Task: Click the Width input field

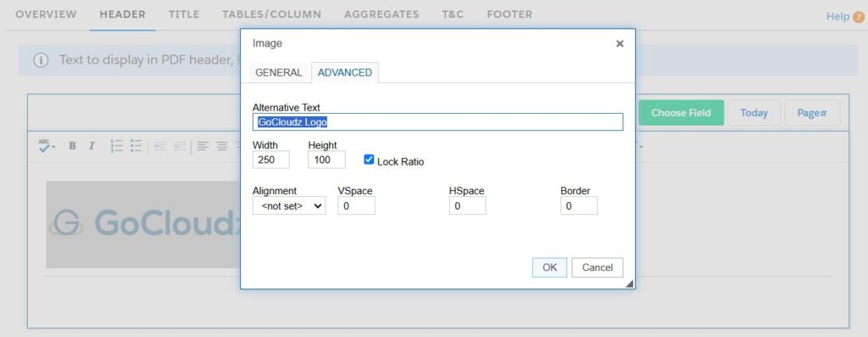Action: pyautogui.click(x=270, y=160)
